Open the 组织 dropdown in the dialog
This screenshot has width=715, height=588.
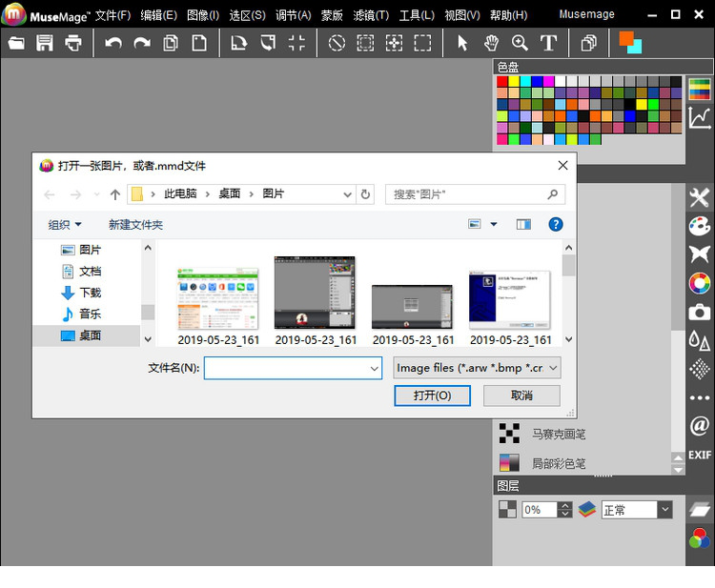65,225
